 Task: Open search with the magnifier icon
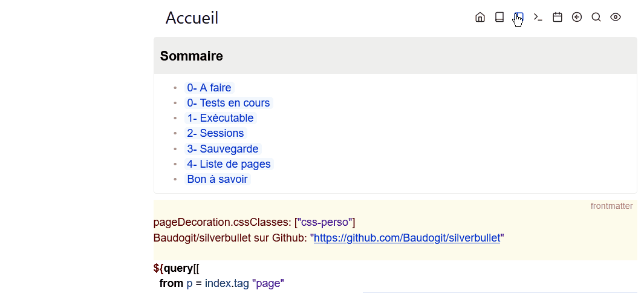click(x=596, y=18)
